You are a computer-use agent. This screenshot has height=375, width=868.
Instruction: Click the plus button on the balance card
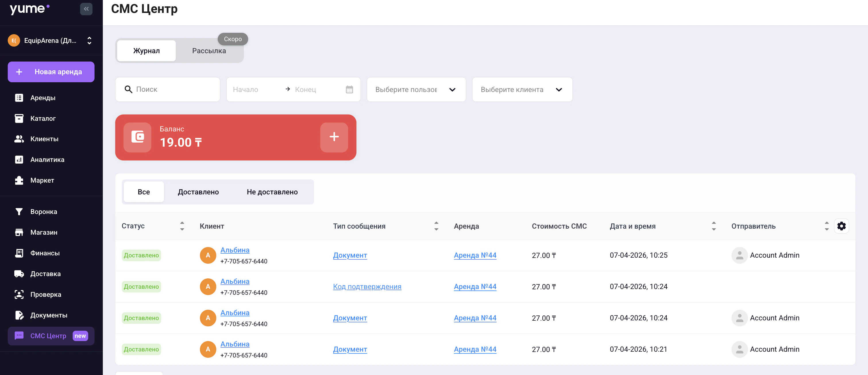tap(333, 137)
